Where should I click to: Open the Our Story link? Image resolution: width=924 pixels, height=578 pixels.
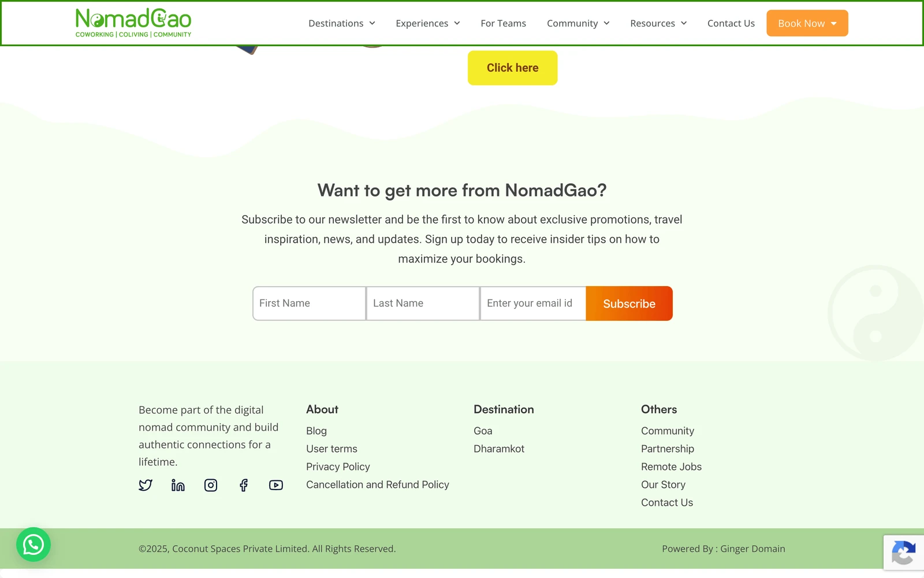pyautogui.click(x=663, y=484)
